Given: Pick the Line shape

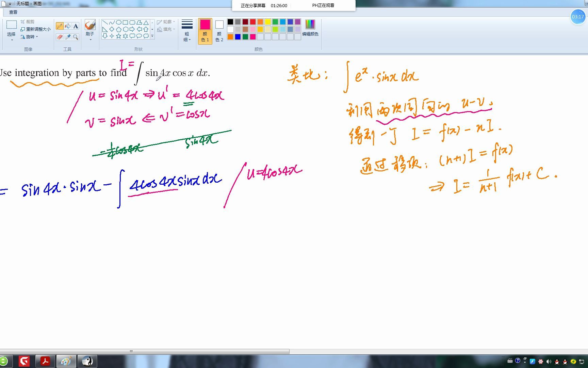Looking at the screenshot, I should click(x=105, y=22).
